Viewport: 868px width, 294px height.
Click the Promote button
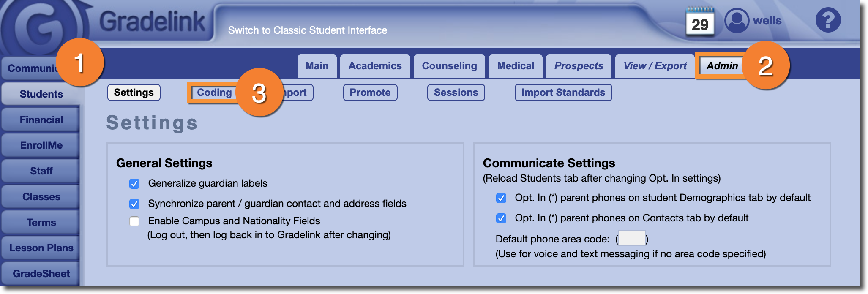coord(370,93)
